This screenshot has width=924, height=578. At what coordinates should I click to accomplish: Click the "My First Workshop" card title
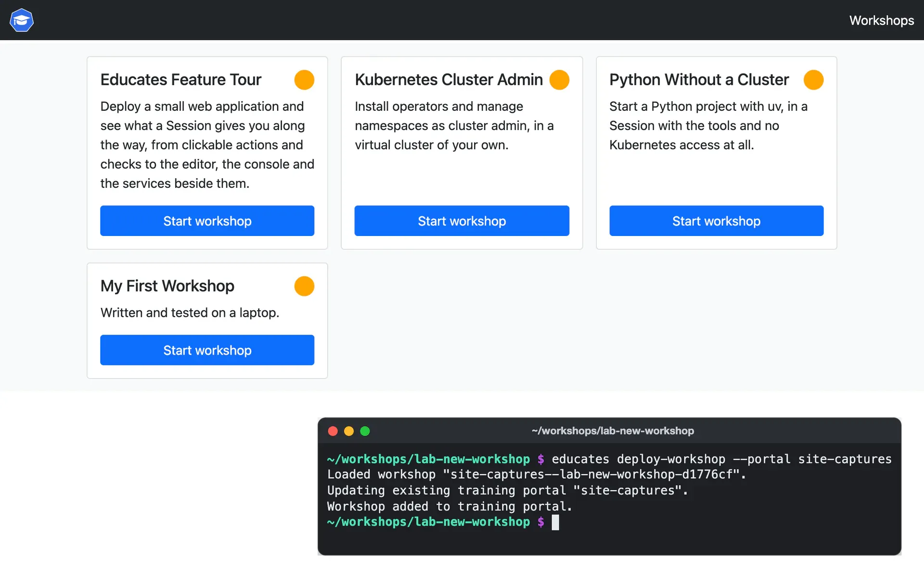click(x=167, y=286)
